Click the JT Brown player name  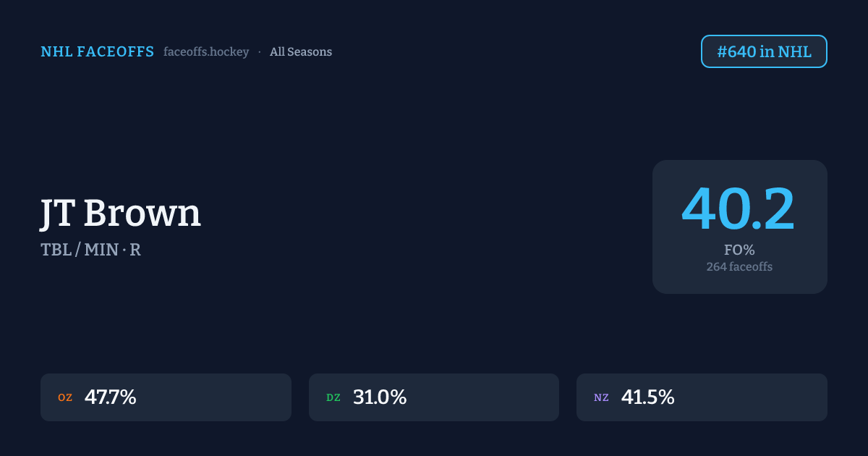121,213
